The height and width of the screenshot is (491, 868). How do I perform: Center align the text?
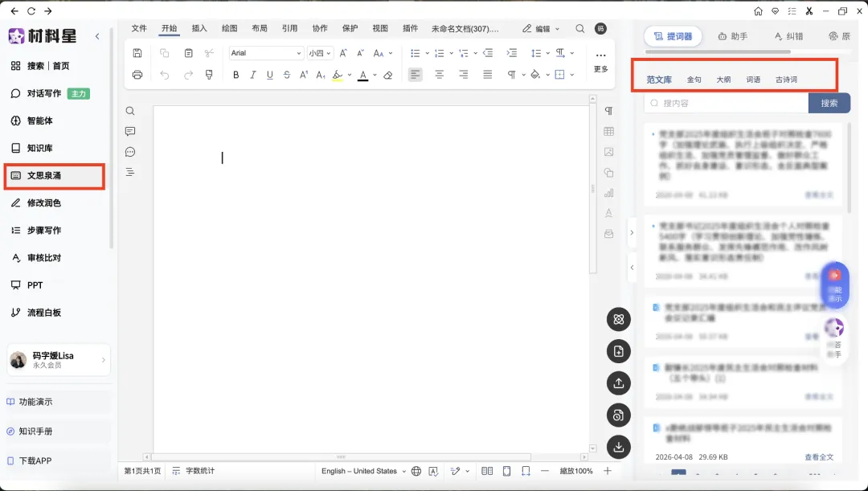439,75
